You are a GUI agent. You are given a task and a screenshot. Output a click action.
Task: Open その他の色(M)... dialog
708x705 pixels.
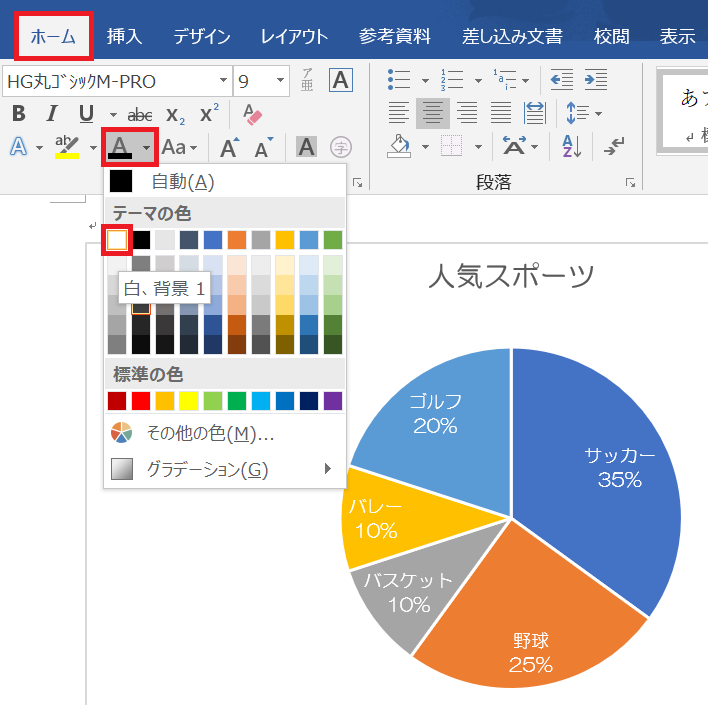point(225,433)
